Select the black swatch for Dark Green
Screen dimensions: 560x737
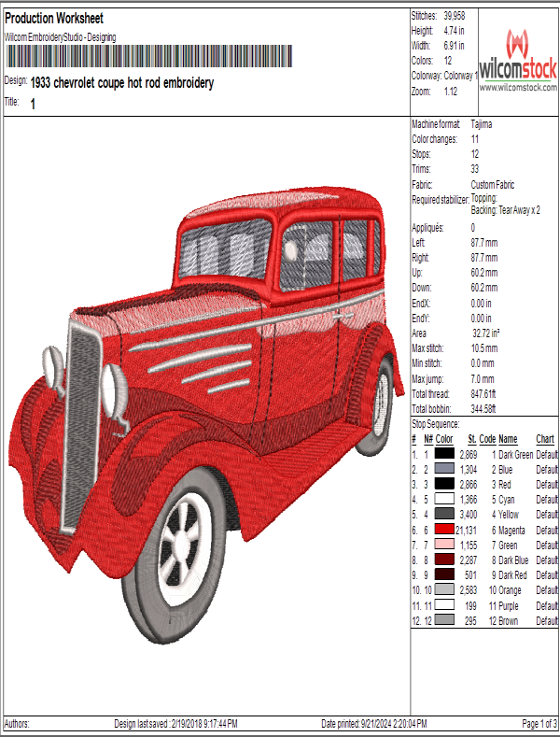(x=444, y=454)
